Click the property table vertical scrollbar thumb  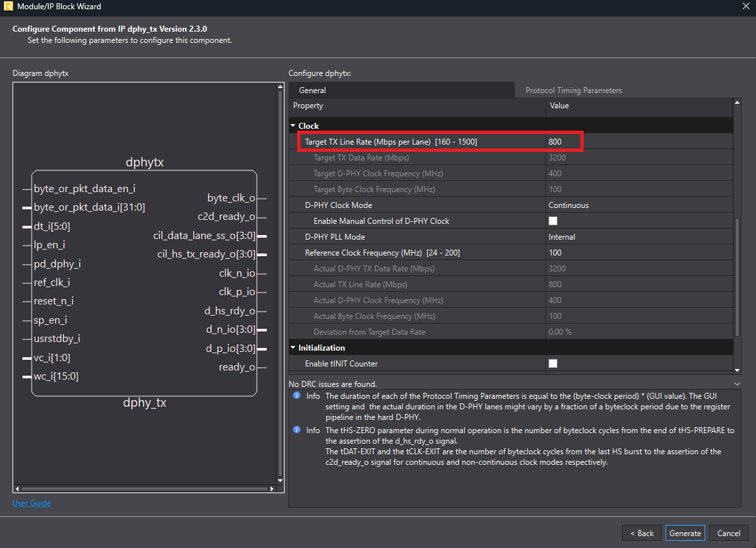[738, 277]
